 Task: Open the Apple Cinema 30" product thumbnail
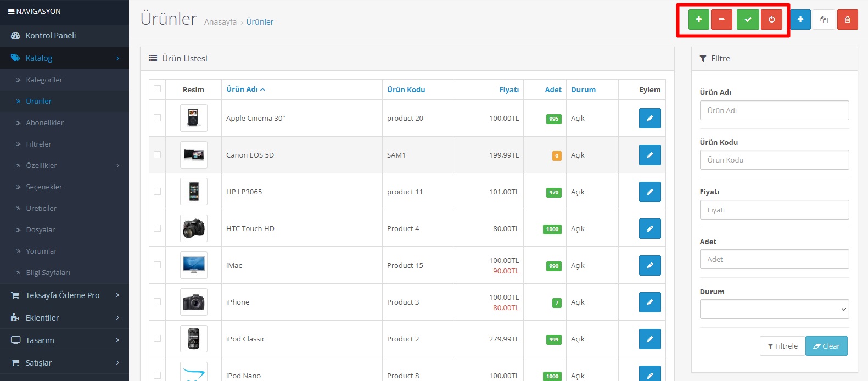pyautogui.click(x=194, y=118)
